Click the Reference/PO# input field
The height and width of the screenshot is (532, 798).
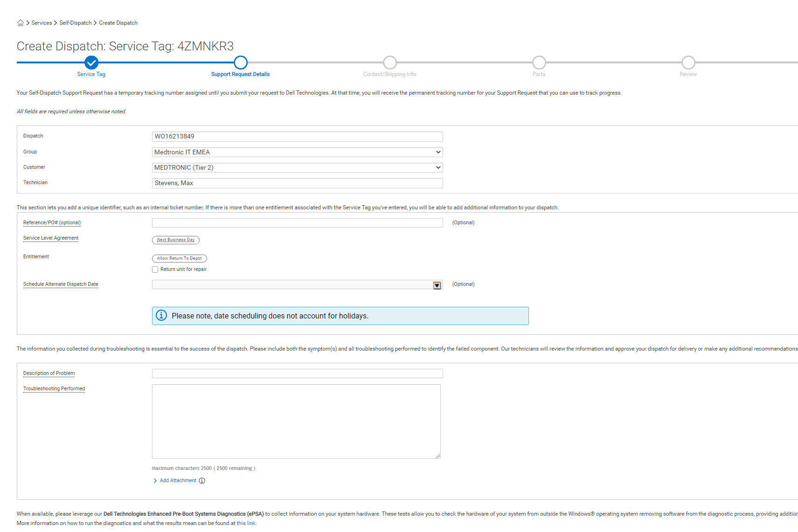coord(297,223)
